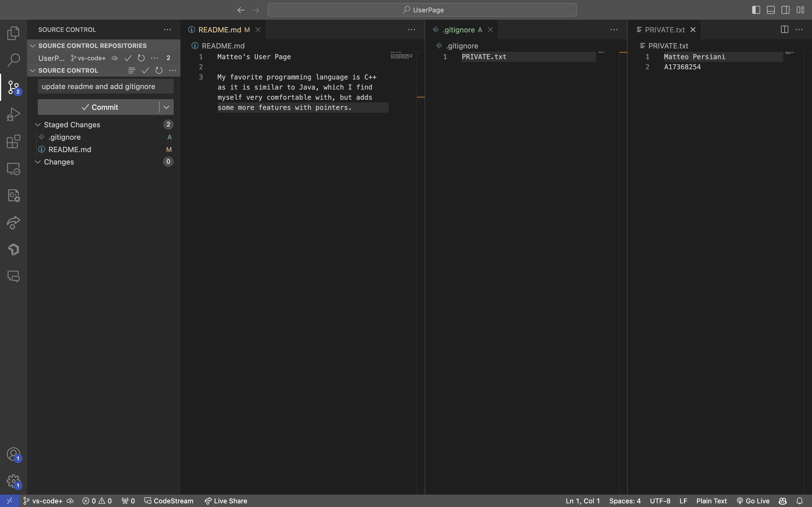This screenshot has height=507, width=812.
Task: Toggle the primary side bar layout button
Action: point(756,10)
